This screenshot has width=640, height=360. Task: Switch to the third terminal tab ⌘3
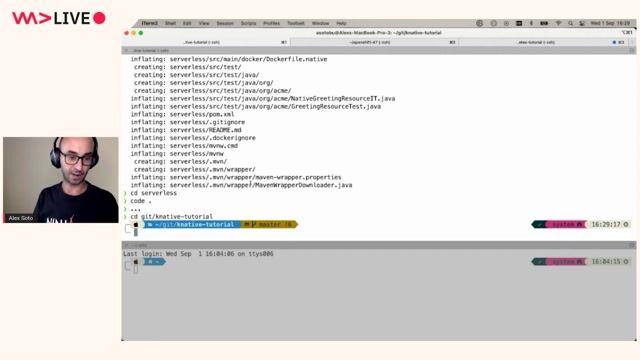coord(545,42)
